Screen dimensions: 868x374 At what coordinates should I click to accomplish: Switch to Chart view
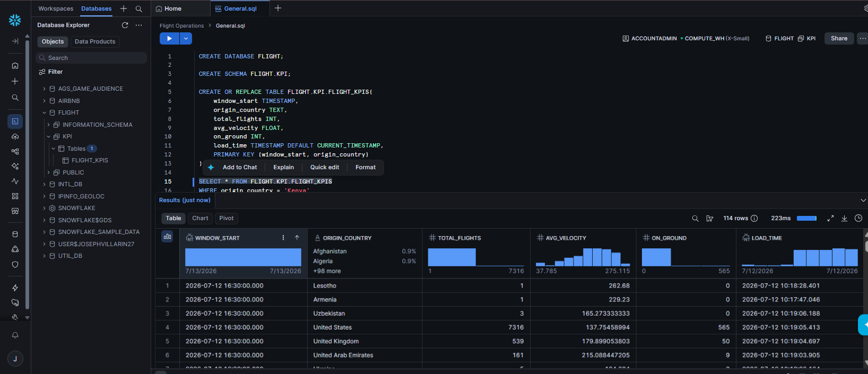(200, 218)
